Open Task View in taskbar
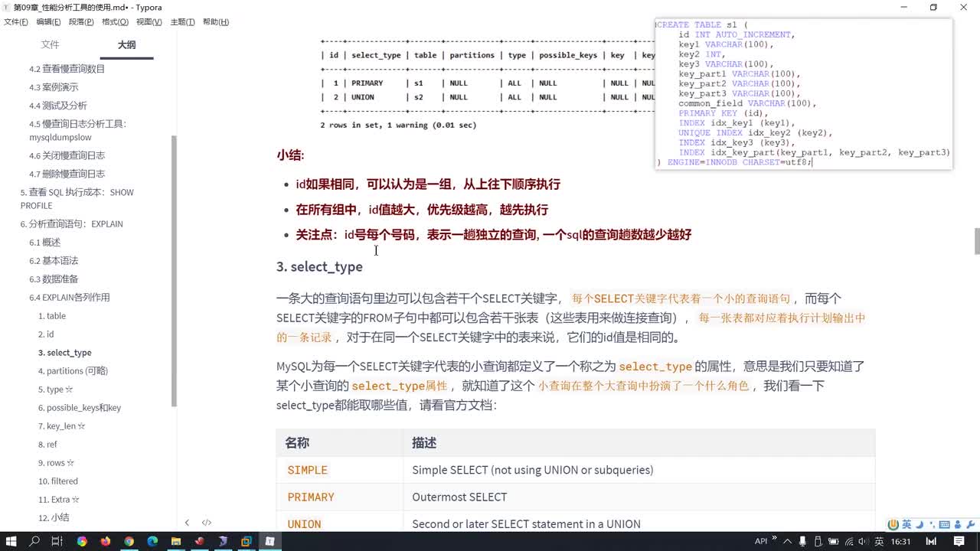 pos(57,541)
